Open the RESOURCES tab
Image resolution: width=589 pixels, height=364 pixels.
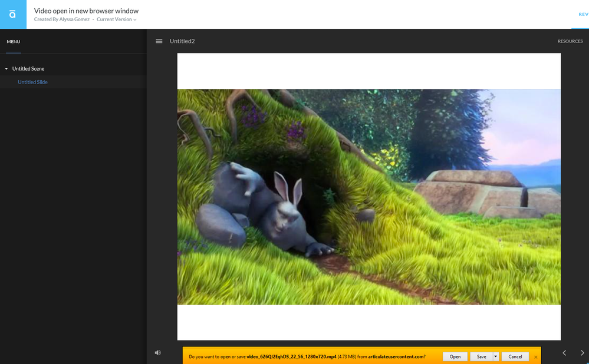570,41
